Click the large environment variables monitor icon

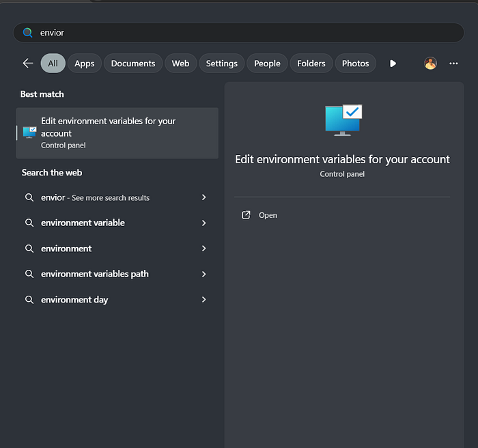(343, 120)
